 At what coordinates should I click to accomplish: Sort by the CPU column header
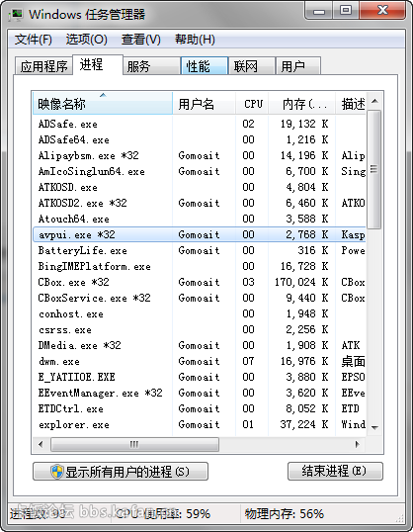[252, 104]
